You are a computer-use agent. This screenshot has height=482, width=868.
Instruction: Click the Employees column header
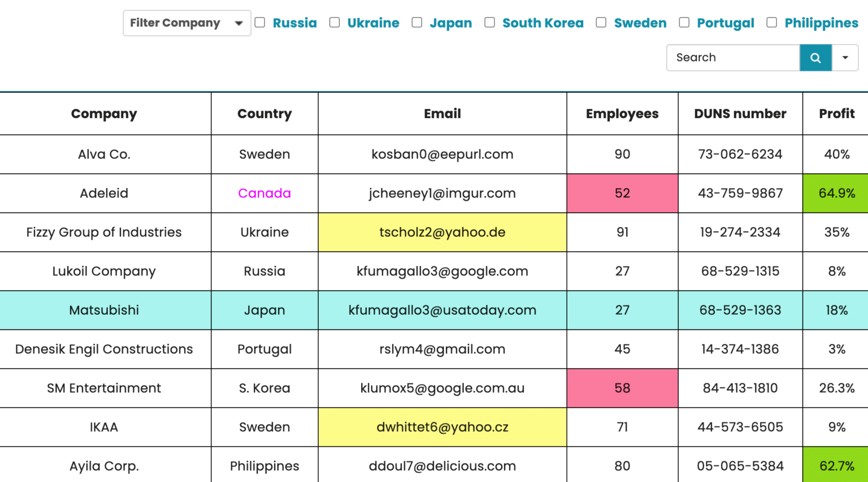click(622, 114)
